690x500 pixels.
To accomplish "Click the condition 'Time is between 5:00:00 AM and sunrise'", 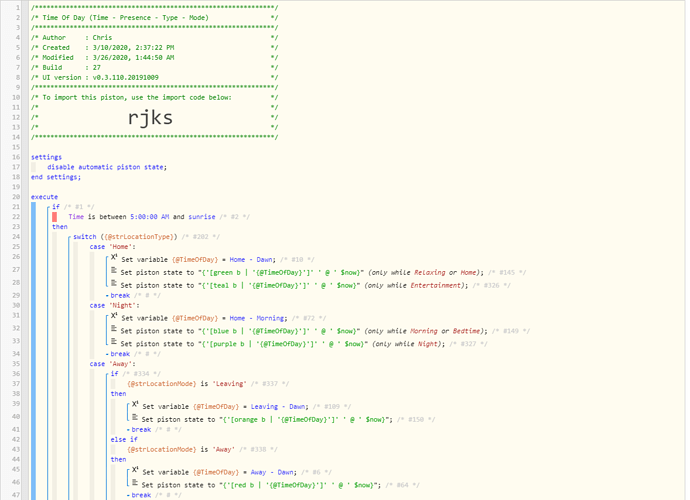I will click(142, 217).
